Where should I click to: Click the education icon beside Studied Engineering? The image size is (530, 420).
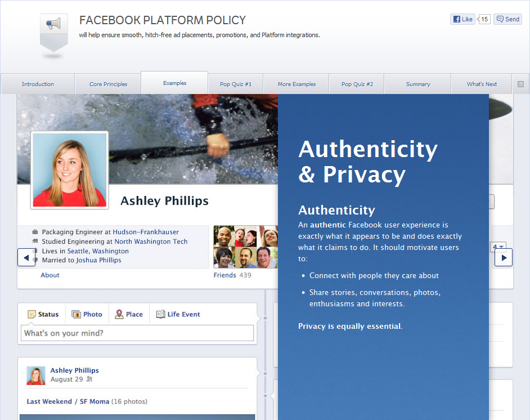[35, 241]
